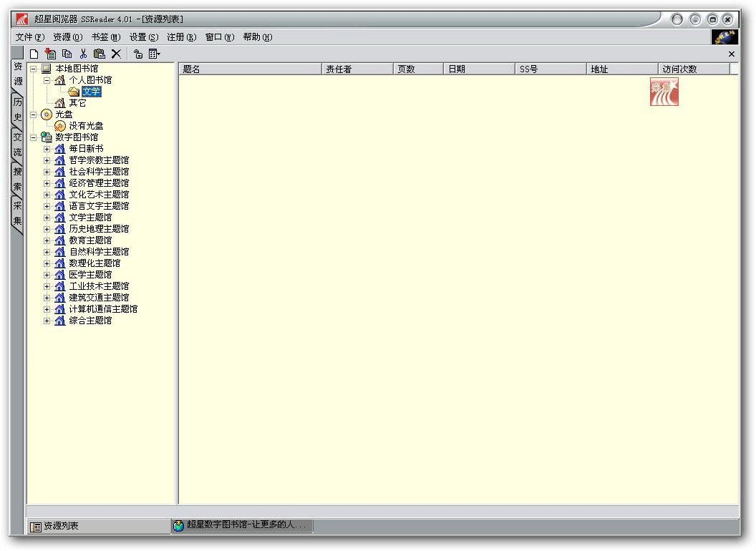This screenshot has height=551, width=756.
Task: Click the red 采集 collect icon
Action: (664, 92)
